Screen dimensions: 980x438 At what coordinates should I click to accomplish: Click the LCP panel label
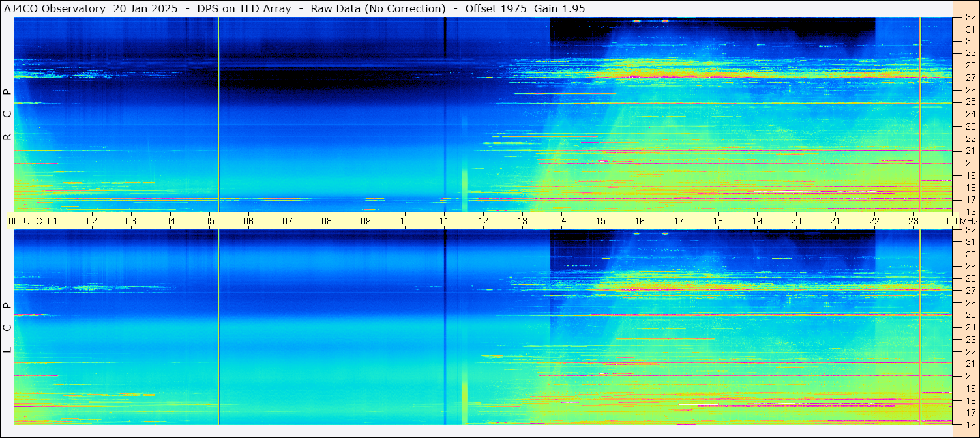pos(7,328)
